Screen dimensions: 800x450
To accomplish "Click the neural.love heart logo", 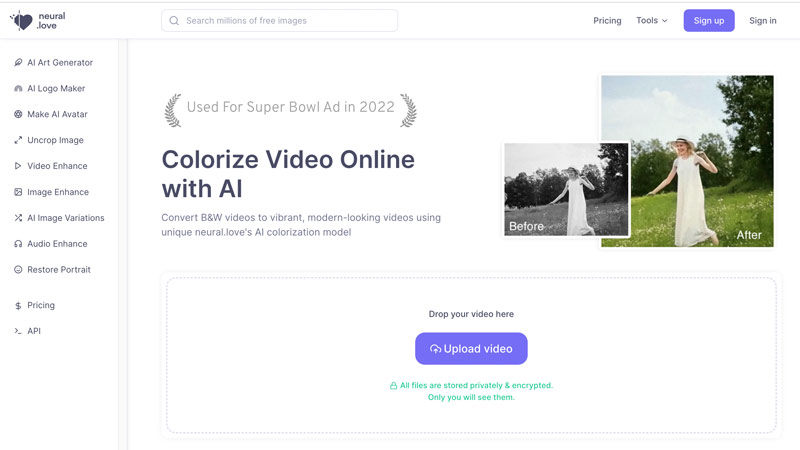I will point(21,21).
